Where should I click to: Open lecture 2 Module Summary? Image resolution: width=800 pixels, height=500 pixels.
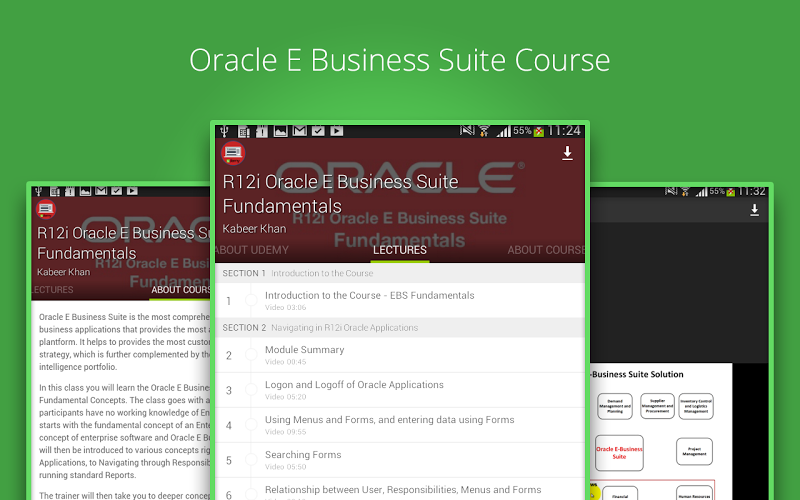pyautogui.click(x=399, y=355)
